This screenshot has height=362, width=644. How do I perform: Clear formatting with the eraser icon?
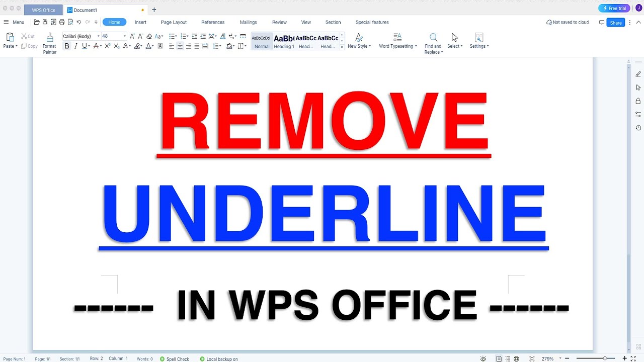[x=149, y=36]
